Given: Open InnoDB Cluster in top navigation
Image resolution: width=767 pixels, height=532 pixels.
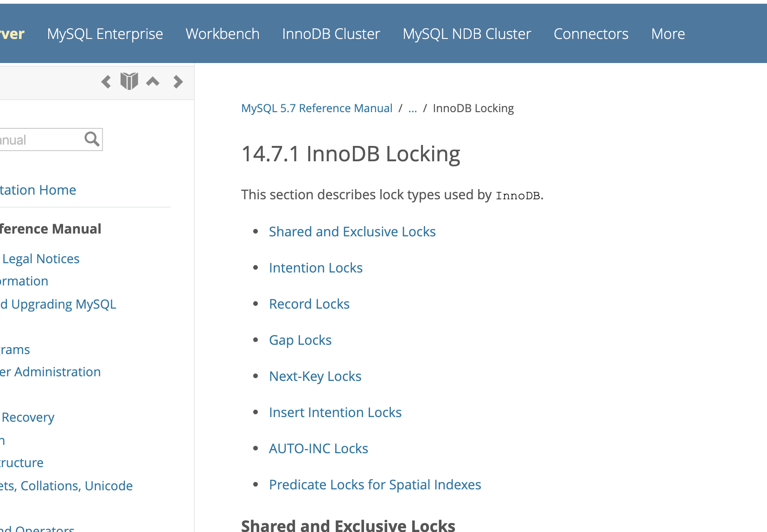Looking at the screenshot, I should coord(331,34).
